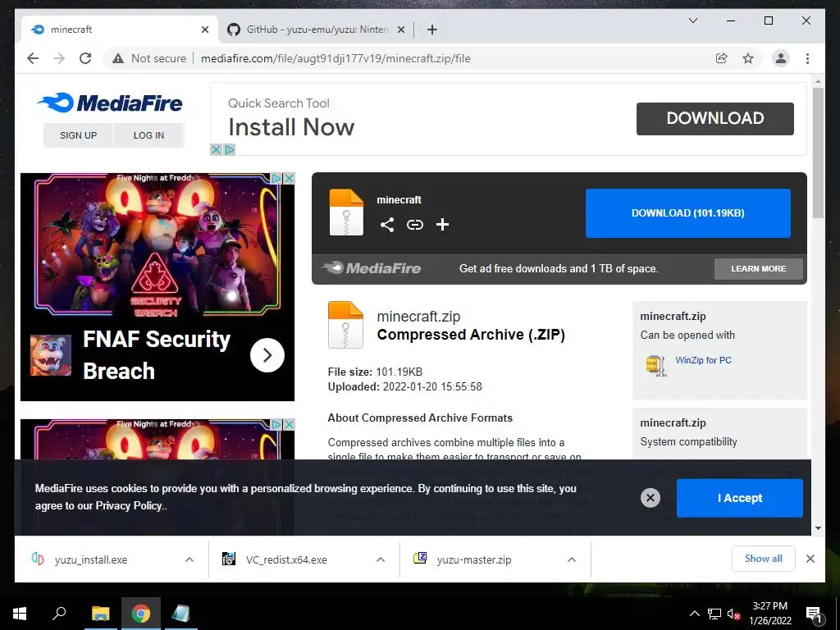Click Chrome icon in taskbar
The width and height of the screenshot is (840, 630).
tap(141, 614)
